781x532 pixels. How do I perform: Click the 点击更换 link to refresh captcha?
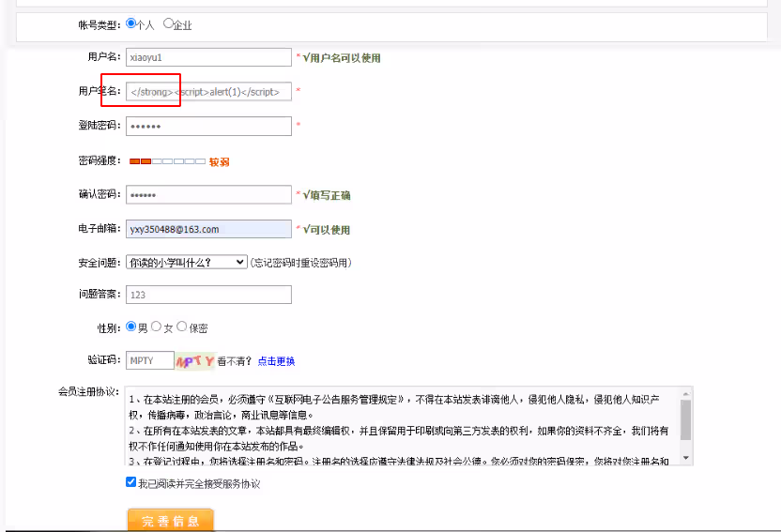[276, 361]
